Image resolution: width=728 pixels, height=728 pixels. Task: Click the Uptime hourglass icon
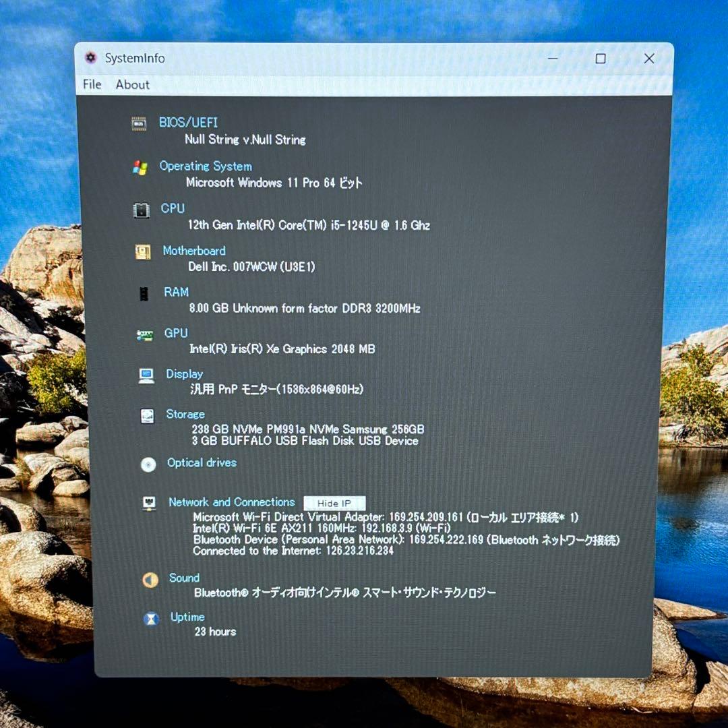151,618
